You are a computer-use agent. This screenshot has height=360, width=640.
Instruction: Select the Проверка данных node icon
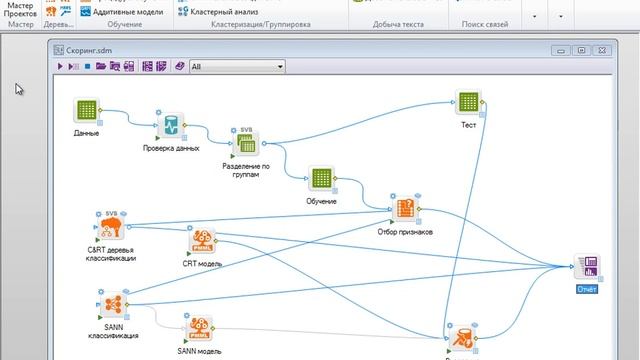(x=171, y=126)
